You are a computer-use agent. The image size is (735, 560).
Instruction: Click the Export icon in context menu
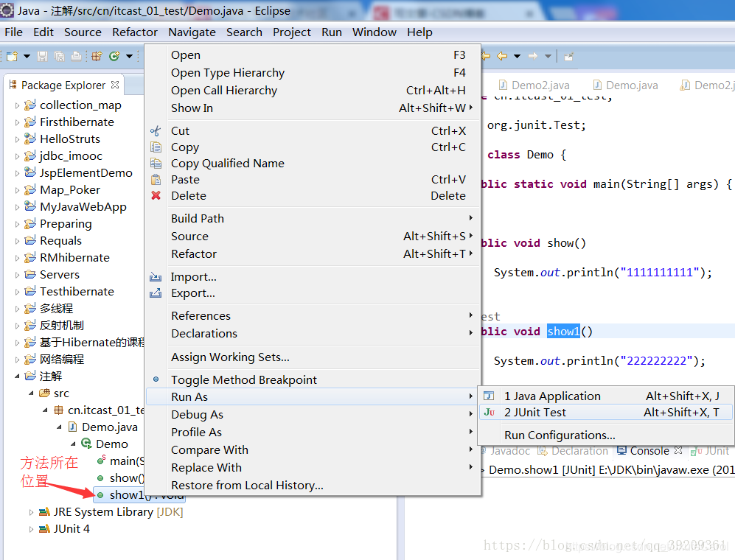click(x=156, y=293)
